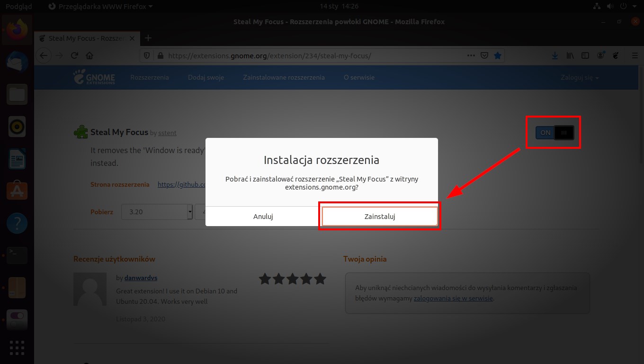The width and height of the screenshot is (644, 364).
Task: Confirm installation with the Zainstaluj button
Action: coord(380,217)
